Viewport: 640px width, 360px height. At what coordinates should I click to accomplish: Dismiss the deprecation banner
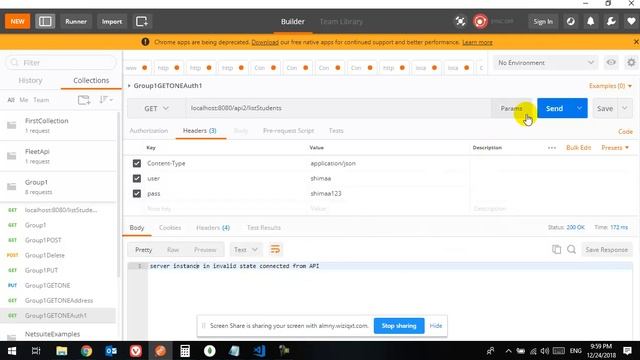pyautogui.click(x=636, y=42)
